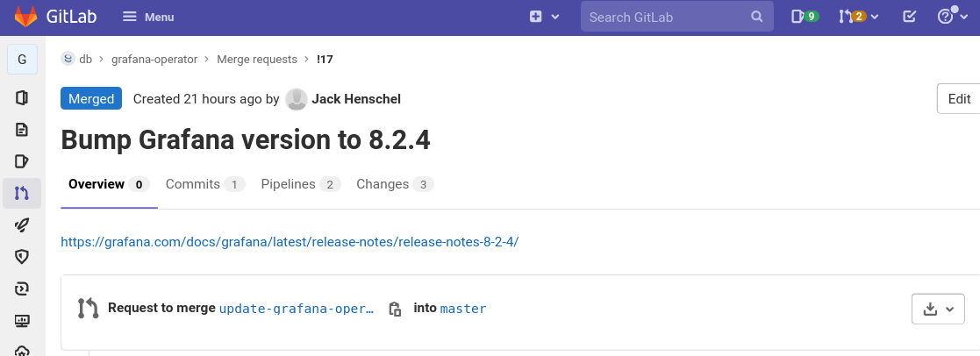Open the To-Do list icon
Viewport: 980px width, 356px height.
click(910, 17)
